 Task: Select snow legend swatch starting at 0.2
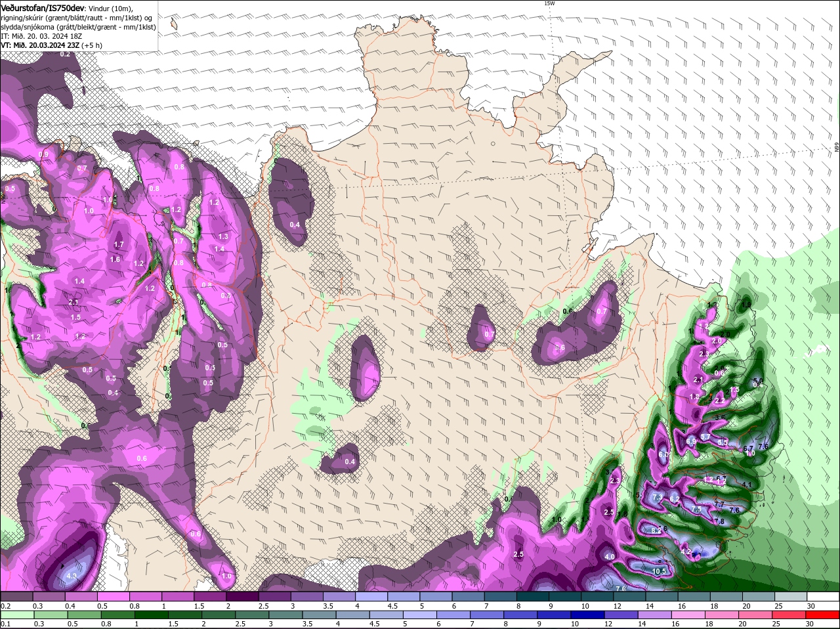click(x=16, y=597)
